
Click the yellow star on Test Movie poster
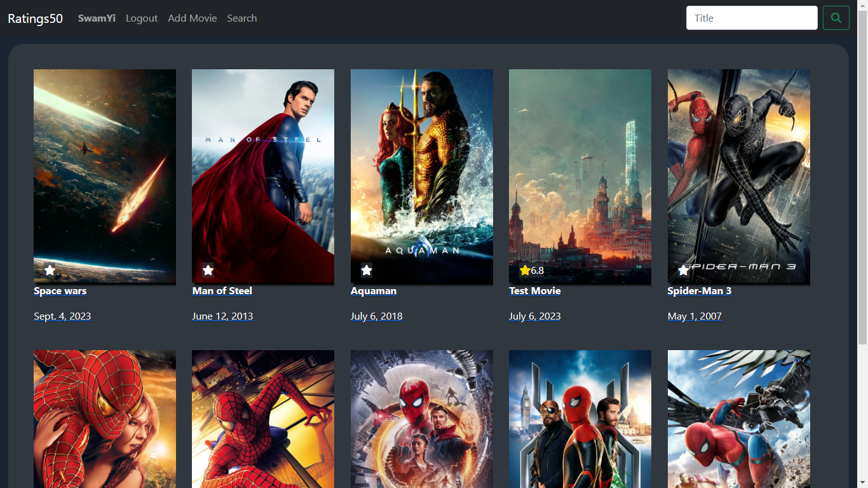coord(525,271)
